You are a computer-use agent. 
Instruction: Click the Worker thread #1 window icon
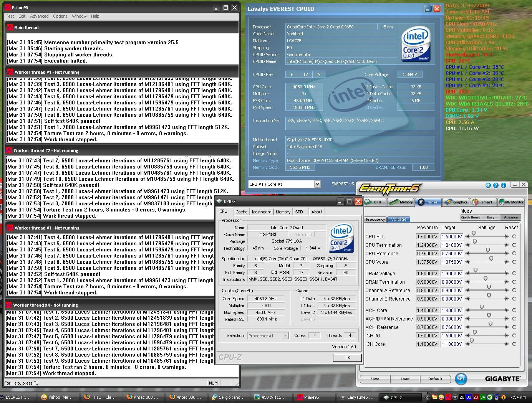tap(10, 72)
